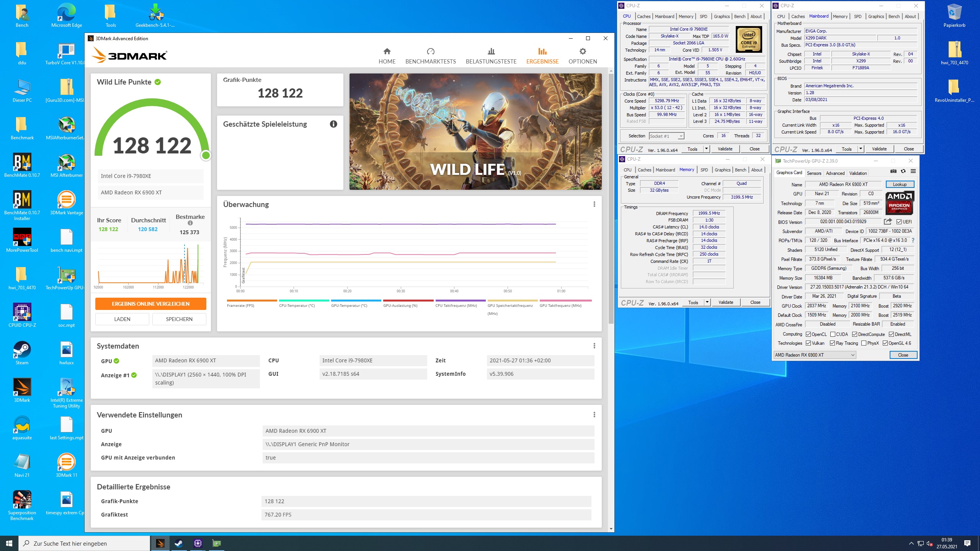Click GPU-Z screenshot camera icon
The image size is (980, 551).
pyautogui.click(x=893, y=171)
